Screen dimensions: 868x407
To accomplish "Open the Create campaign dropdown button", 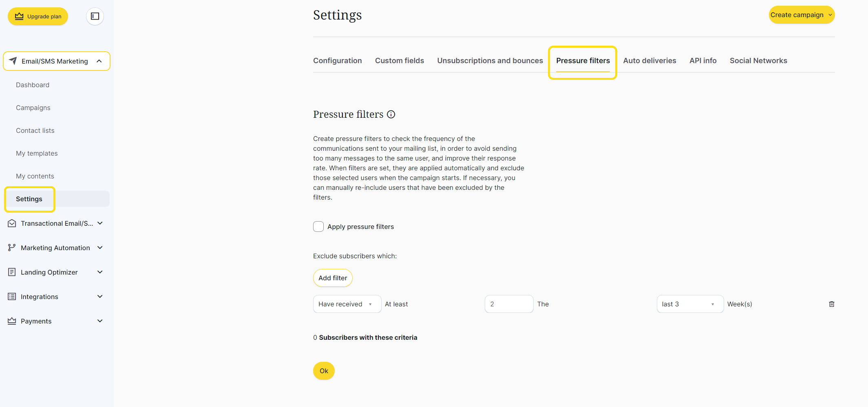I will coord(801,15).
